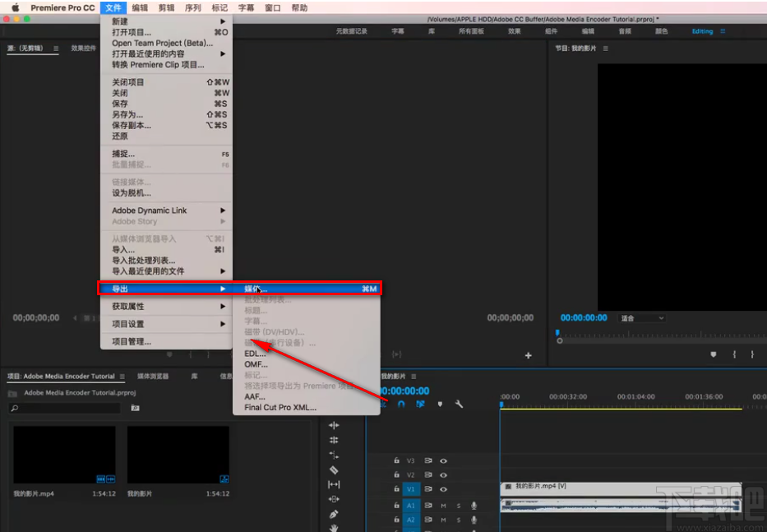This screenshot has width=767, height=532.
Task: Toggle Snap magnet in timeline
Action: tap(401, 405)
